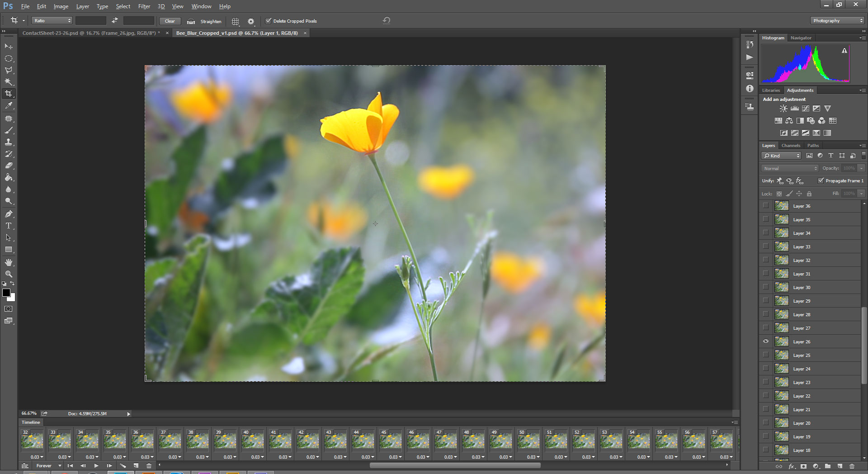Image resolution: width=868 pixels, height=474 pixels.
Task: Click the Clear button in options bar
Action: 170,21
